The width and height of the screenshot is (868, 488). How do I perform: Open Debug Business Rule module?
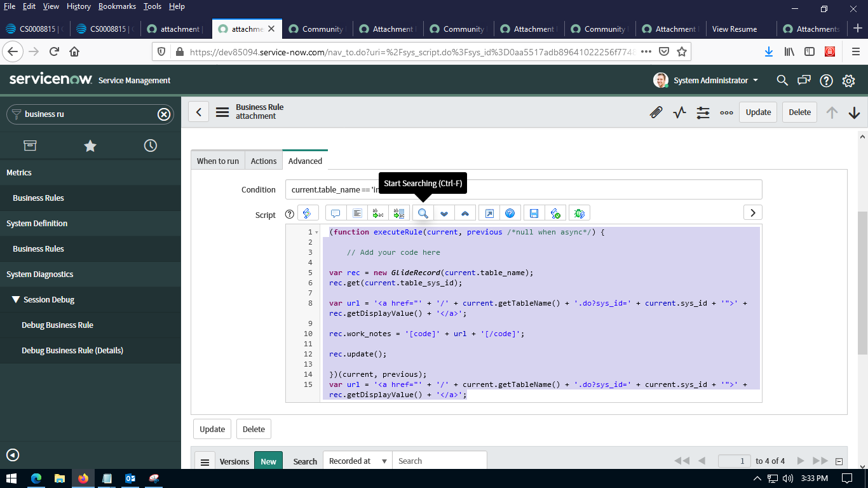[x=57, y=325]
